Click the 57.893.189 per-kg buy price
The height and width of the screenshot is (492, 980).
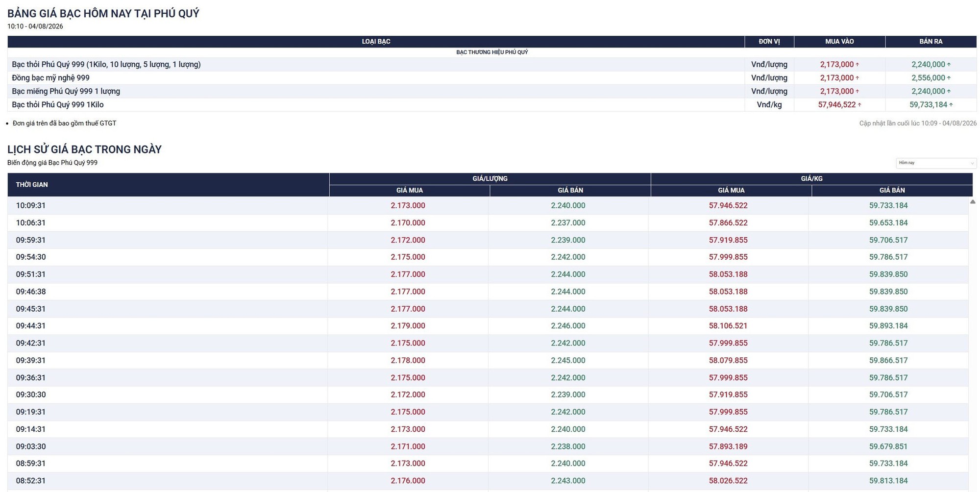729,447
